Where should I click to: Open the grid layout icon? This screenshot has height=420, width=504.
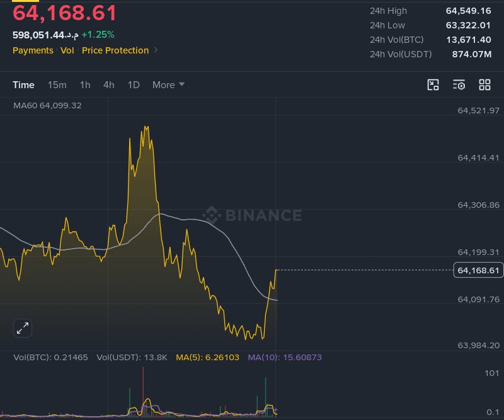tap(484, 85)
